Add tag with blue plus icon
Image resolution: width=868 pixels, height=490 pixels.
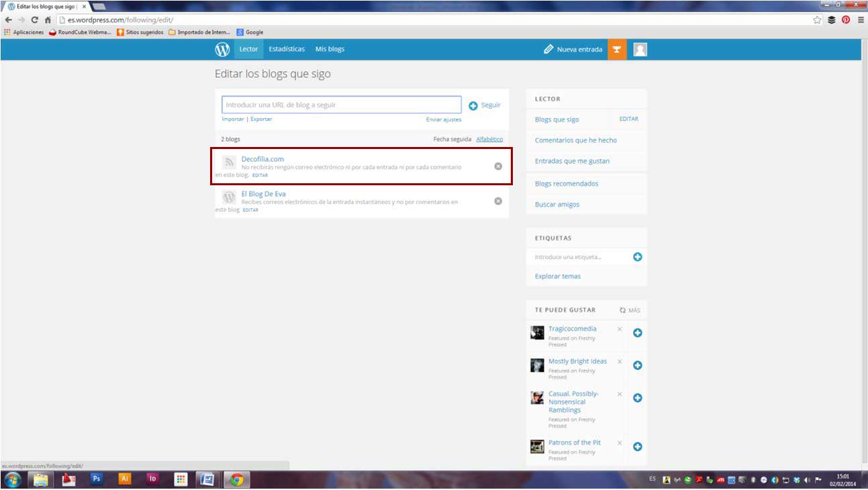pos(638,257)
